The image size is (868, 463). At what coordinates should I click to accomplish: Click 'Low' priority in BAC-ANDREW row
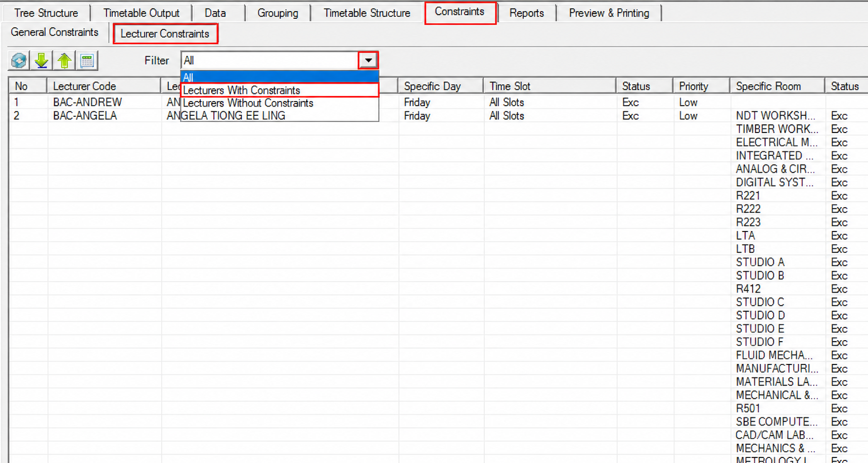[x=688, y=102]
